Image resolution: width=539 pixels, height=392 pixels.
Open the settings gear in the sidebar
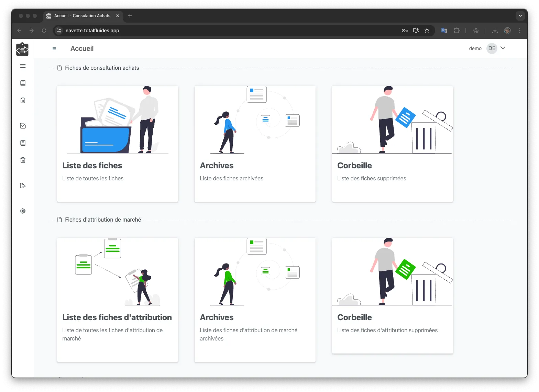(23, 211)
